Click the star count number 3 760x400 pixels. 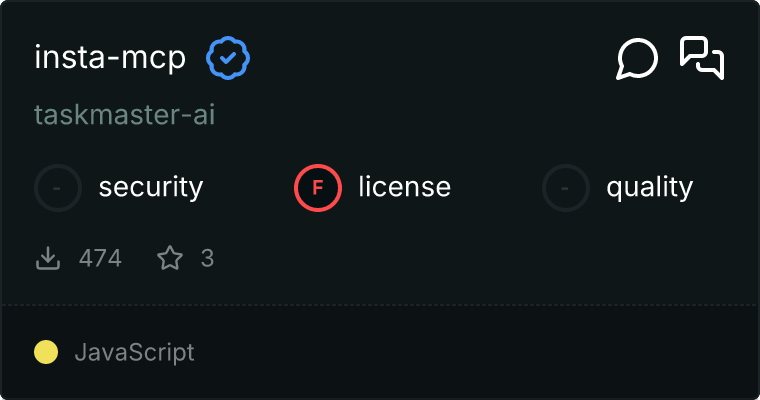click(x=207, y=259)
